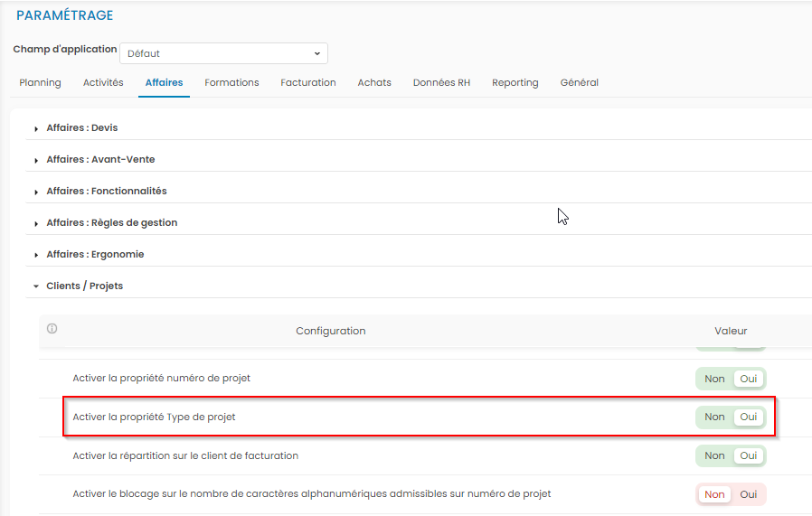Expand the 'Affaires : Ergonomie' section
The height and width of the screenshot is (516, 812).
(x=95, y=255)
